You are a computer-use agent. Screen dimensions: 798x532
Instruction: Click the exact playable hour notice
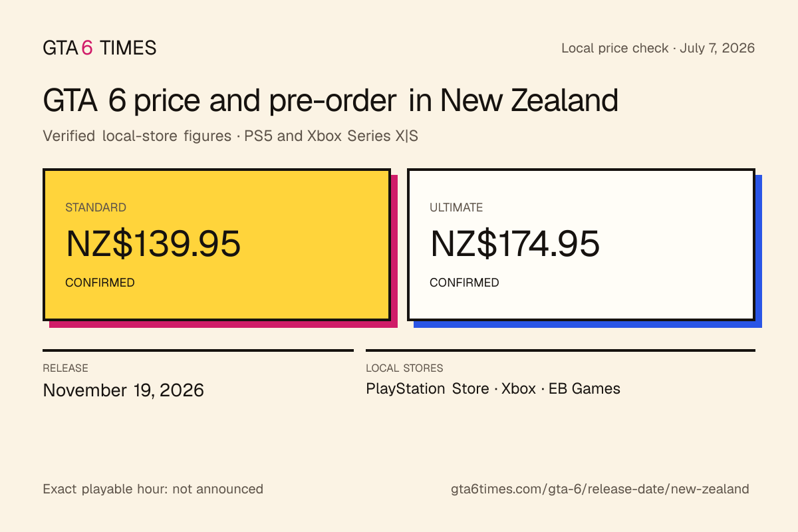[x=153, y=489]
